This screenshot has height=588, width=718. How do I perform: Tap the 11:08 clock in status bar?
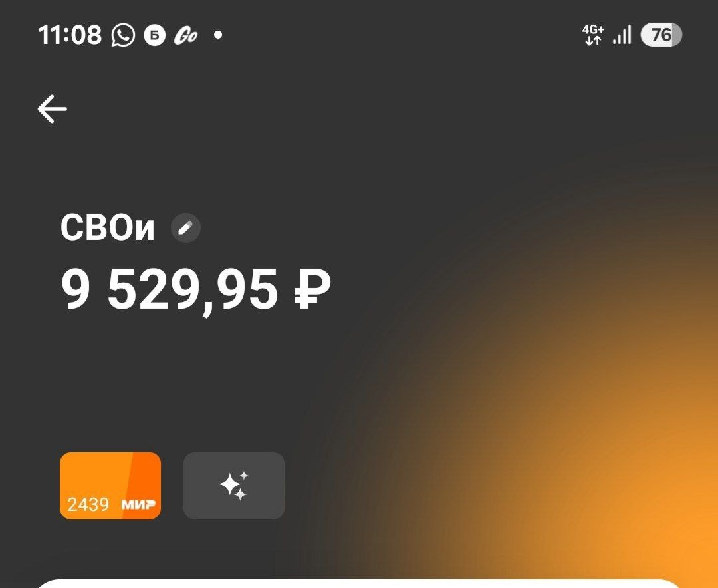70,35
